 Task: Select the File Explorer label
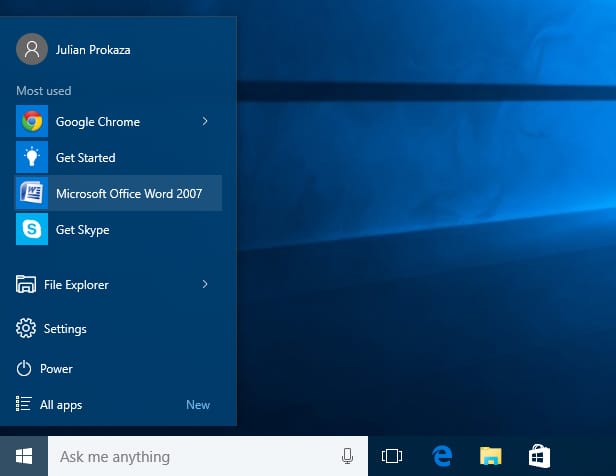click(76, 285)
